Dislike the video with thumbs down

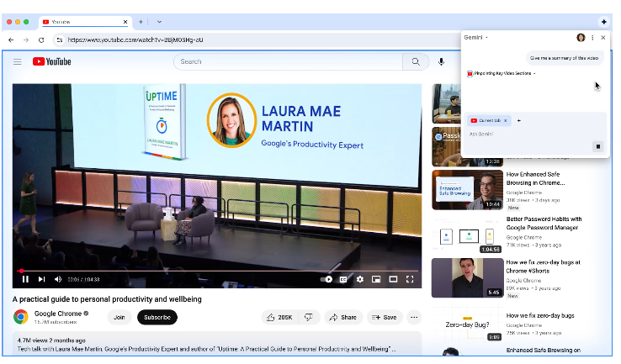click(x=309, y=317)
